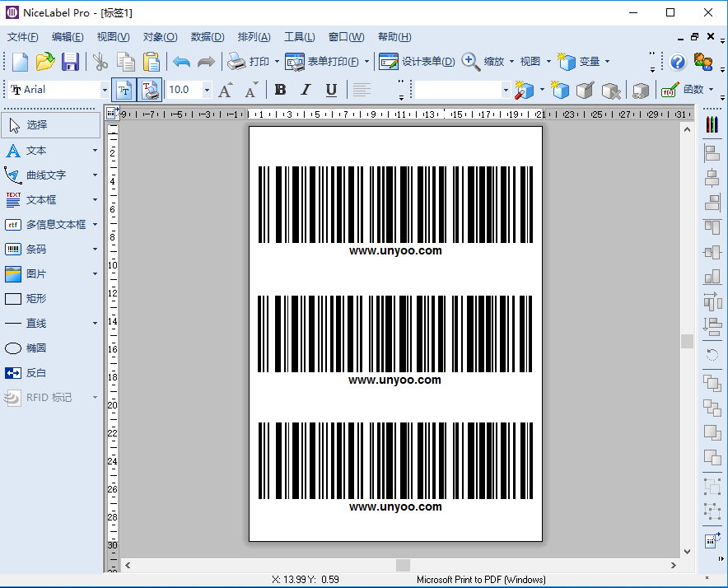Click the new variable cube icon in format bar
The width and height of the screenshot is (728, 588).
coord(559,90)
